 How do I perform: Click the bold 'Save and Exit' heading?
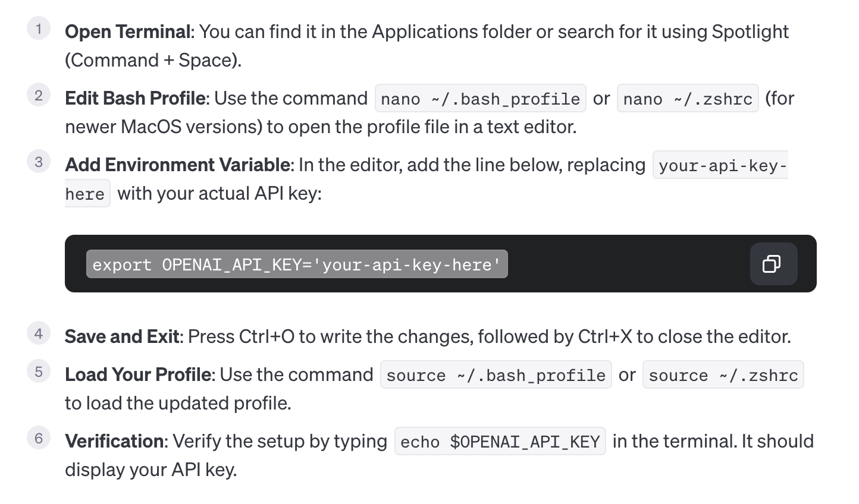[x=122, y=336]
